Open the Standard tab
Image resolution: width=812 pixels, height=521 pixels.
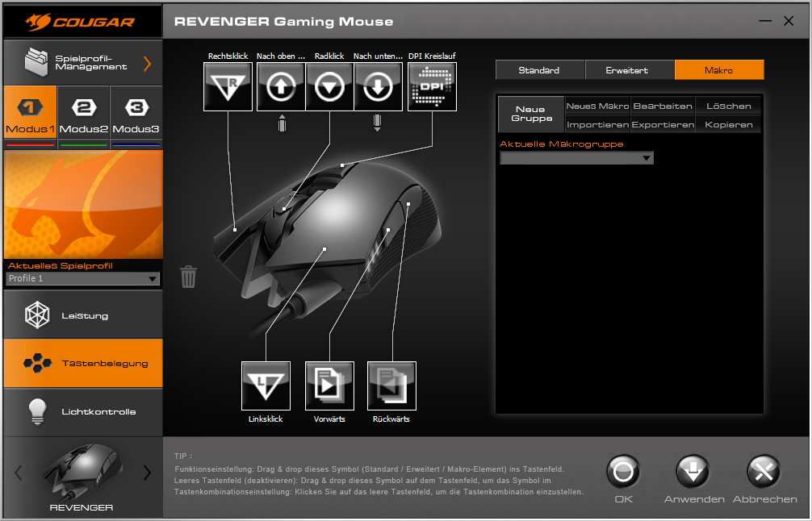pyautogui.click(x=539, y=70)
